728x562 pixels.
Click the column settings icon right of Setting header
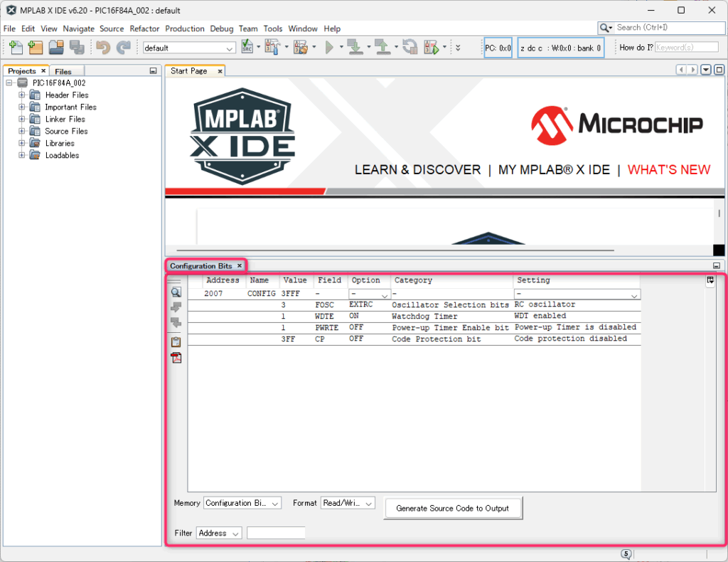(x=710, y=280)
